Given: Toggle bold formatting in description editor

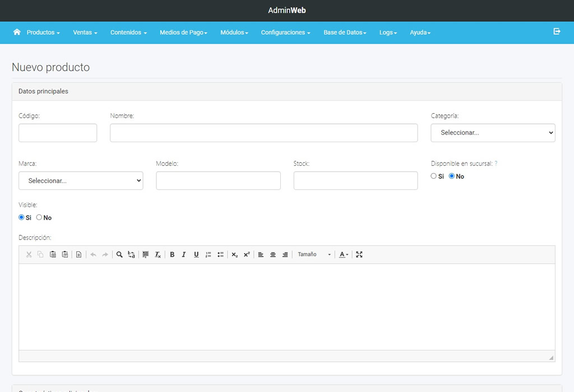Looking at the screenshot, I should 172,255.
